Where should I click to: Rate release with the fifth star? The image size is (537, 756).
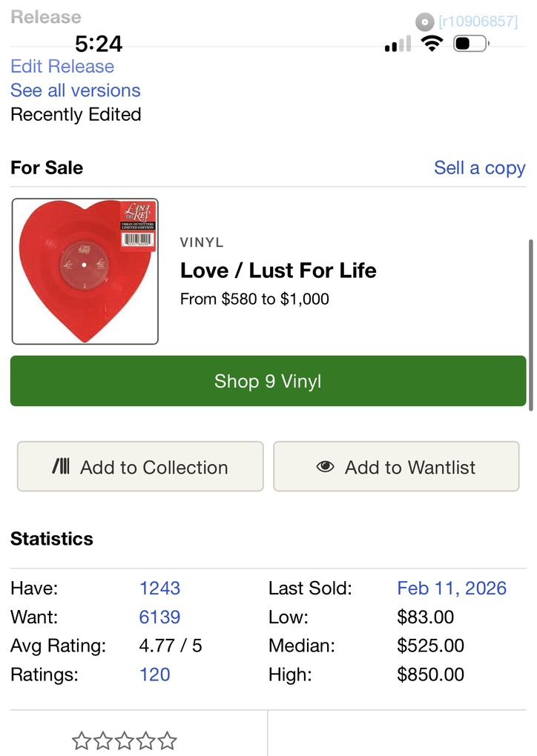click(x=168, y=740)
